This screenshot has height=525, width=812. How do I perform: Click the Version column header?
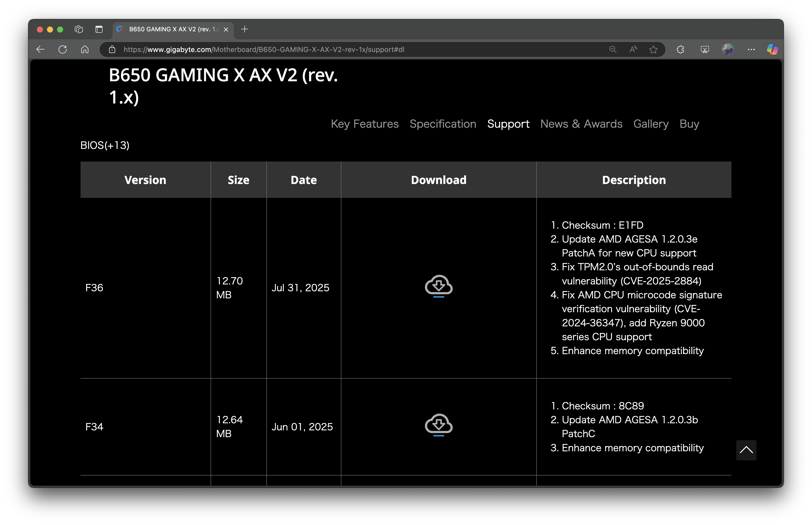(x=145, y=180)
